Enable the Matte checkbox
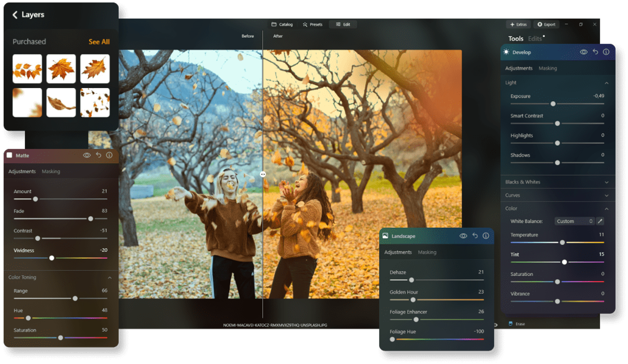628x364 pixels. coord(9,155)
